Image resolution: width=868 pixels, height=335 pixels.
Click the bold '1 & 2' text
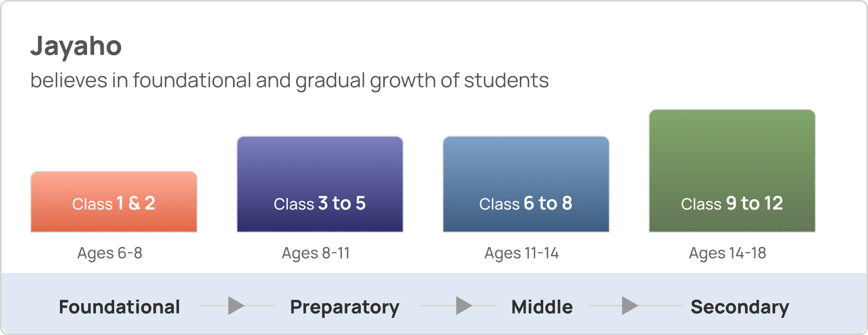pos(136,203)
